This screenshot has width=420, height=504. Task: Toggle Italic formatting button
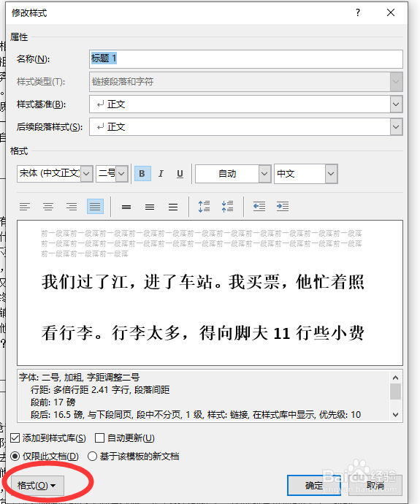point(161,174)
